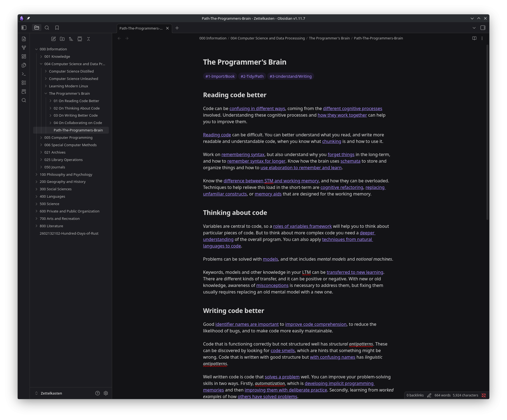507x420 pixels.
Task: Expand the 005 Computer Programming folder
Action: point(41,137)
